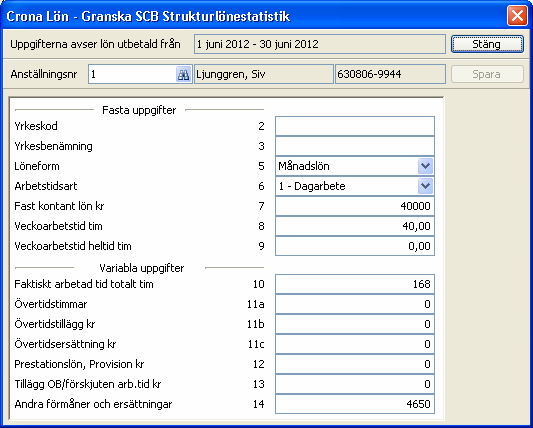Click Tillägg OB/förskjuten arb.tid field

[355, 384]
